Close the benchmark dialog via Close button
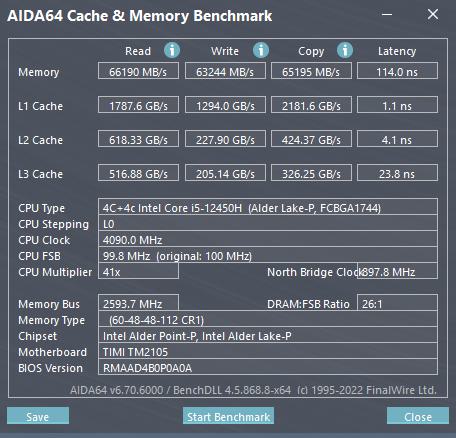Screen dimensions: 456x438 [x=418, y=416]
